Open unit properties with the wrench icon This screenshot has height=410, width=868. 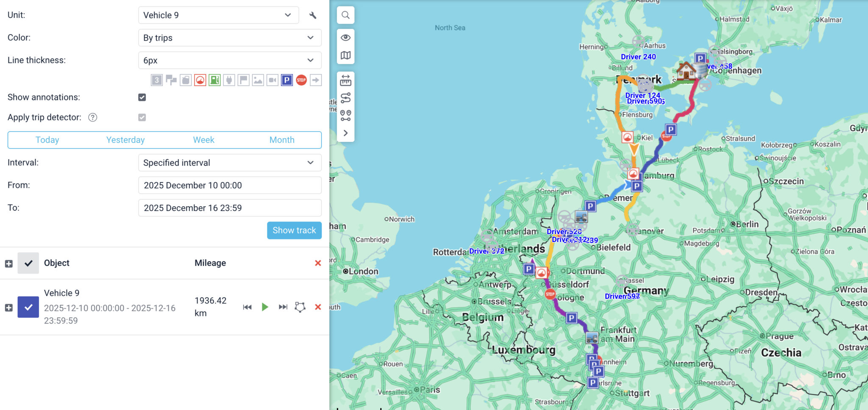click(313, 15)
